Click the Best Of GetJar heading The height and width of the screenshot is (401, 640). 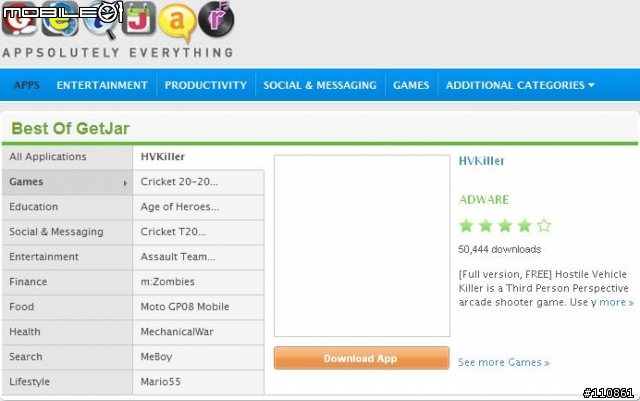click(x=70, y=129)
